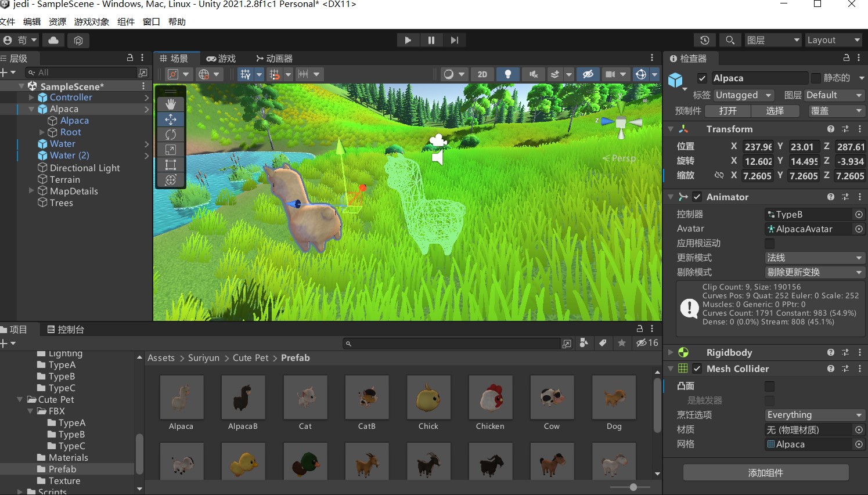Expand the Water item in the Hierarchy

[x=31, y=143]
